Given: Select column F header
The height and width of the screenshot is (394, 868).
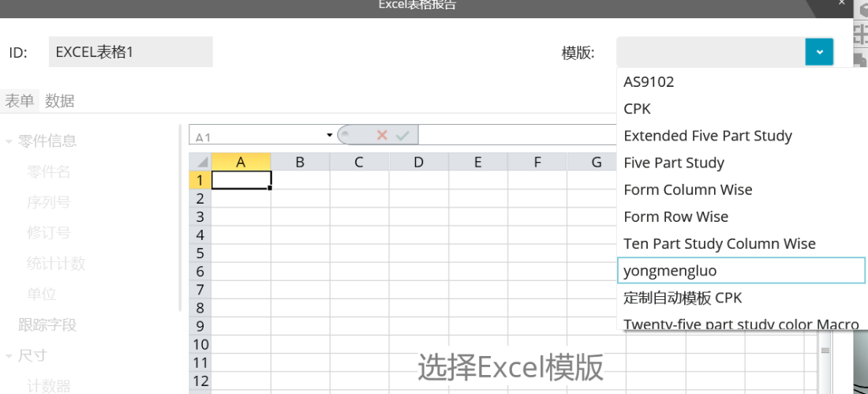Looking at the screenshot, I should pos(537,162).
